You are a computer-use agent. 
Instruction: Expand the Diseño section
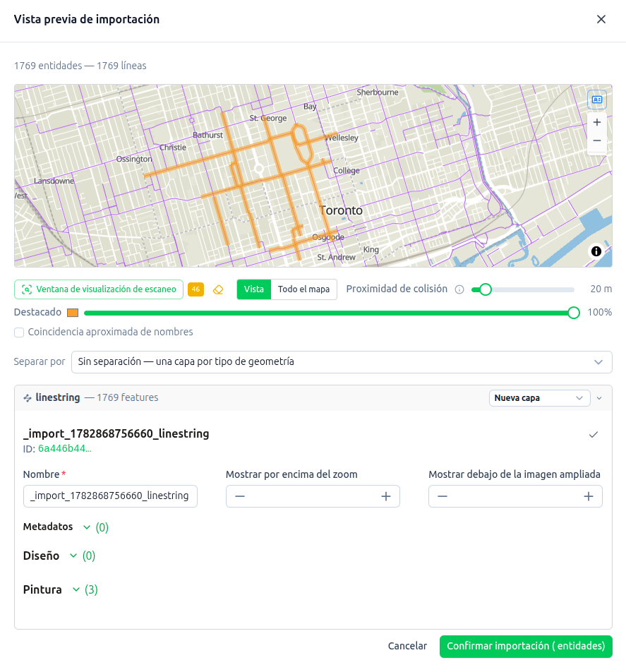[59, 556]
